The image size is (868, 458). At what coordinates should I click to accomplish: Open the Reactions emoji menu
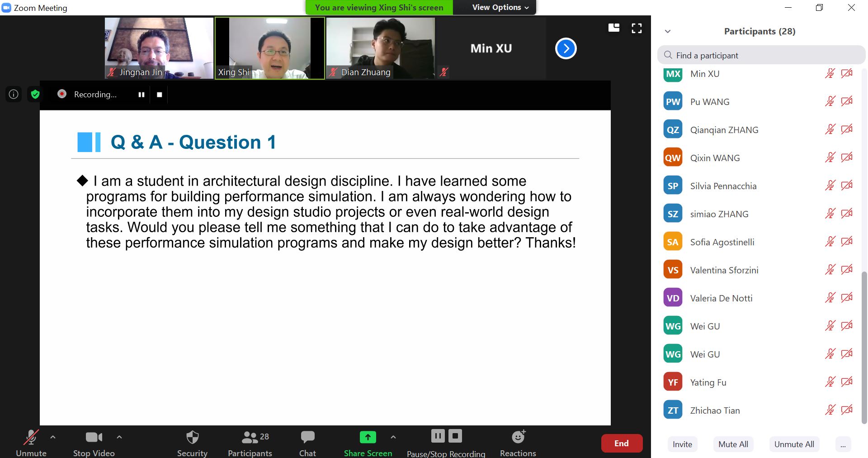pyautogui.click(x=518, y=438)
